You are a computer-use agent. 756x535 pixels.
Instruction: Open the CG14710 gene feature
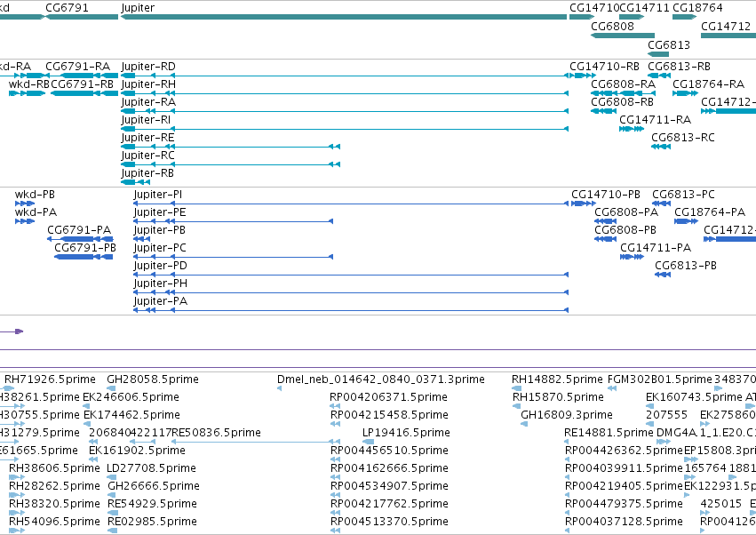(x=582, y=17)
